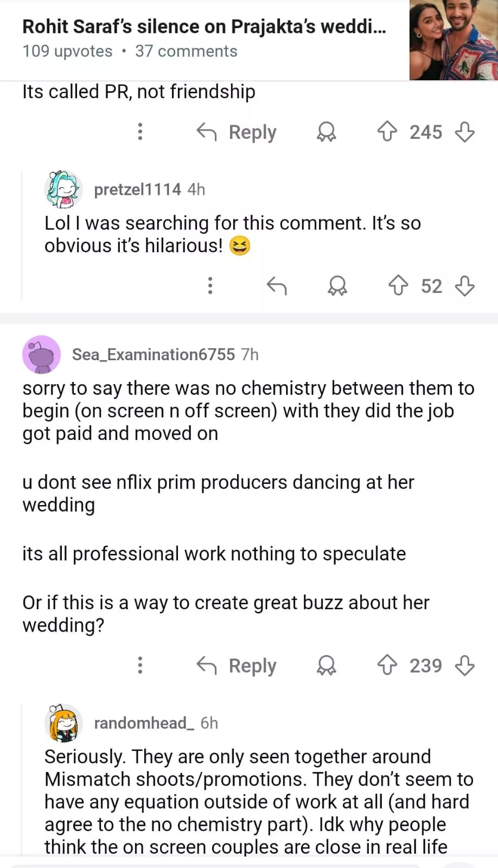Screen dimensions: 498x868
Task: Downvote pretzel1114's comment
Action: pyautogui.click(x=465, y=286)
